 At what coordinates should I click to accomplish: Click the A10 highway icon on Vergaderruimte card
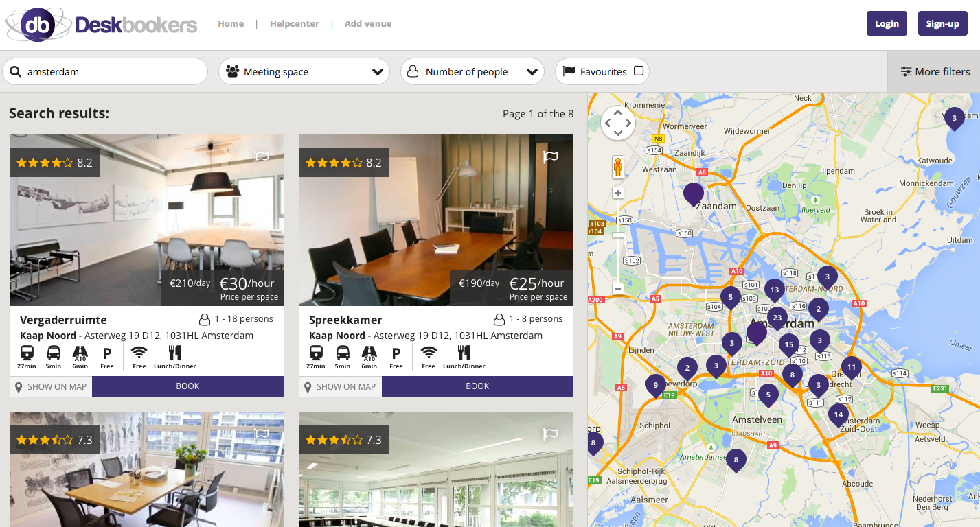[x=80, y=353]
